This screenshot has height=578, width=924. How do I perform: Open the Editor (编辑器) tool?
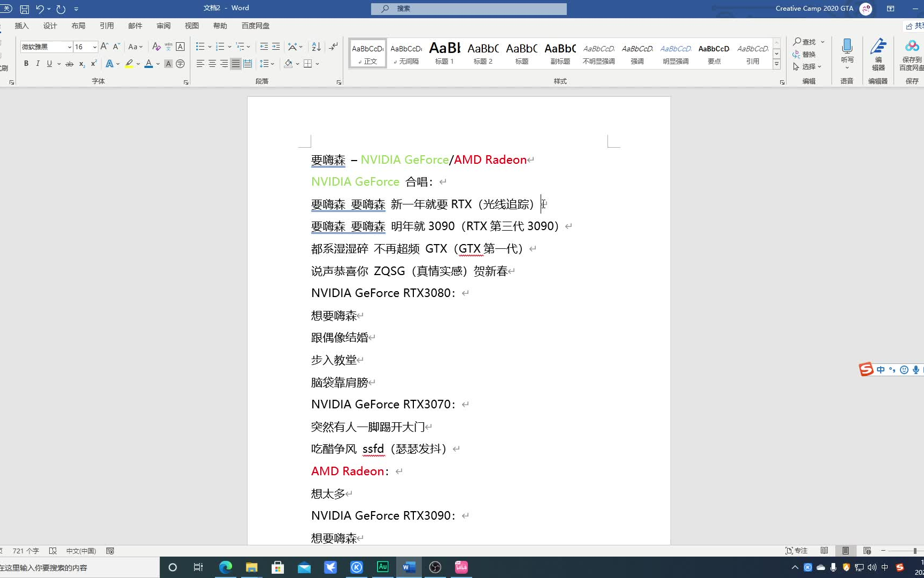[878, 54]
